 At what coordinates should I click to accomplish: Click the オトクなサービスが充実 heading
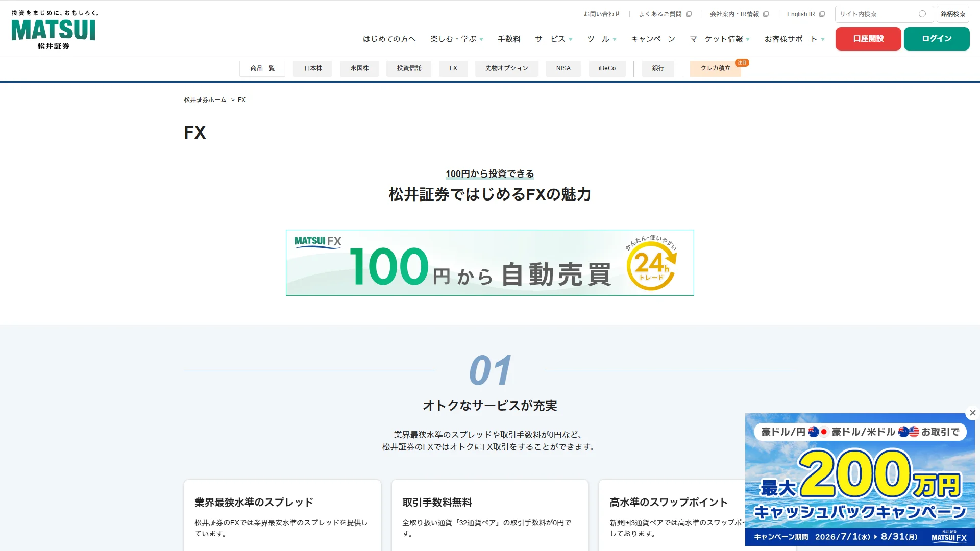click(490, 406)
